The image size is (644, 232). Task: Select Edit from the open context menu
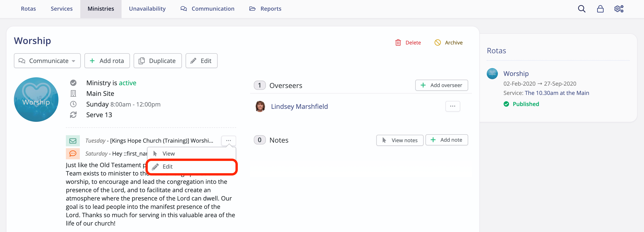point(167,167)
